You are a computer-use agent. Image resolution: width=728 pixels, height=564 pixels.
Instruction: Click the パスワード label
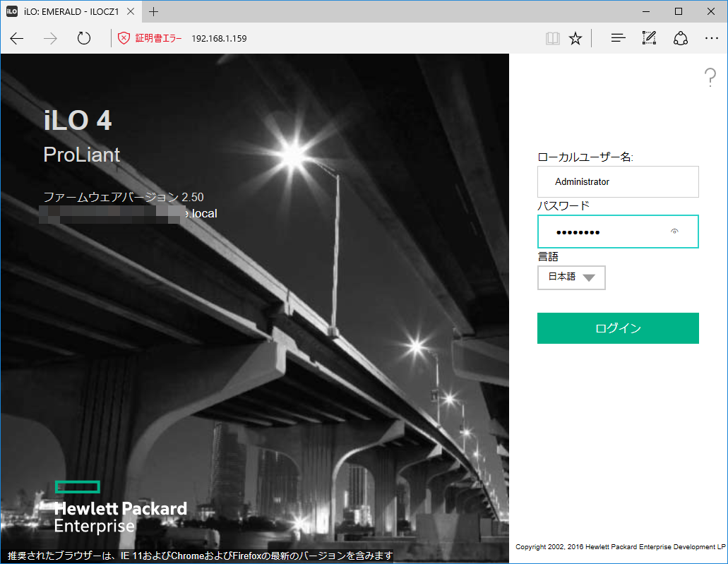coord(563,205)
